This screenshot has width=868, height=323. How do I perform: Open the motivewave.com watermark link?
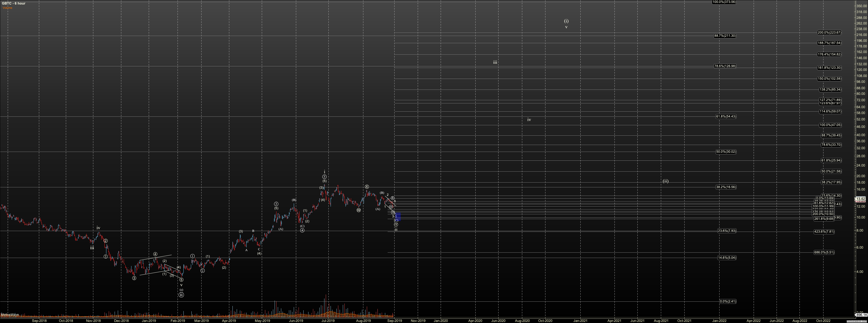[x=857, y=321]
